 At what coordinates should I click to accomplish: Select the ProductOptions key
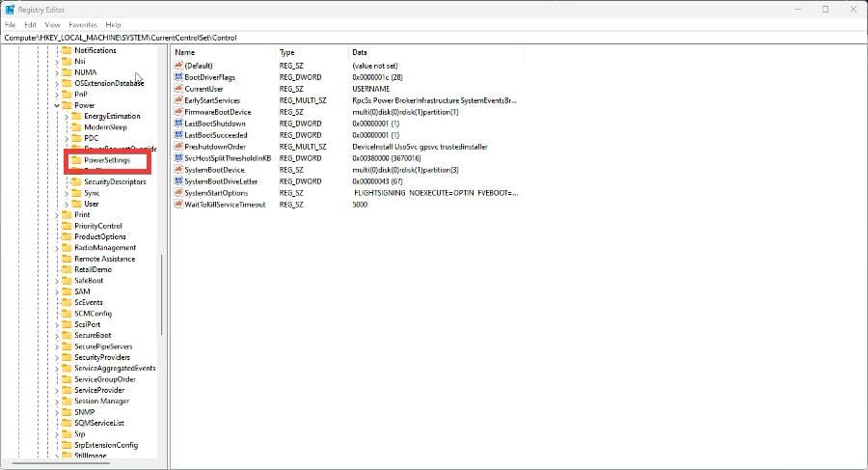[x=100, y=236]
